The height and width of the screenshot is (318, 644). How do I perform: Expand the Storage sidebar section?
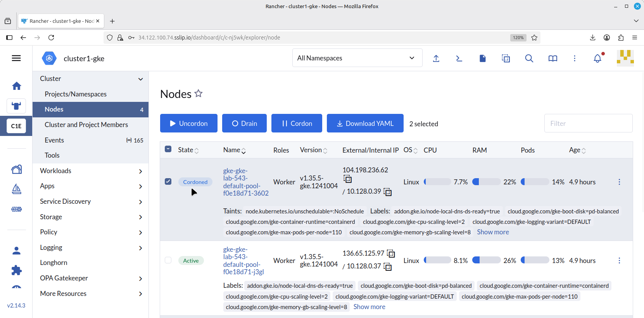pos(140,217)
